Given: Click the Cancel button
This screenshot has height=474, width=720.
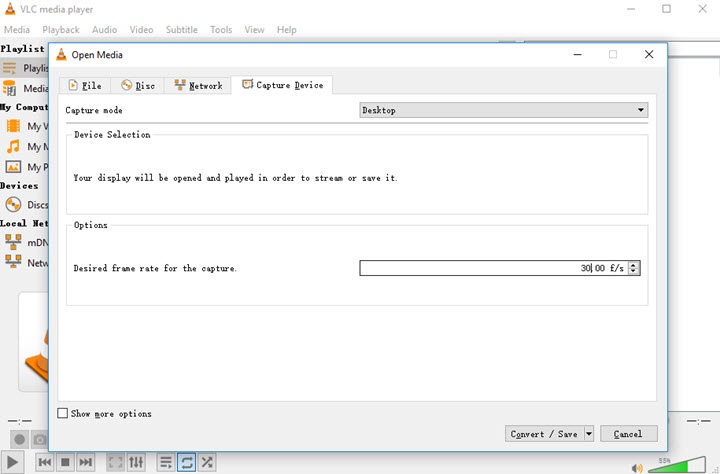Looking at the screenshot, I should (628, 434).
